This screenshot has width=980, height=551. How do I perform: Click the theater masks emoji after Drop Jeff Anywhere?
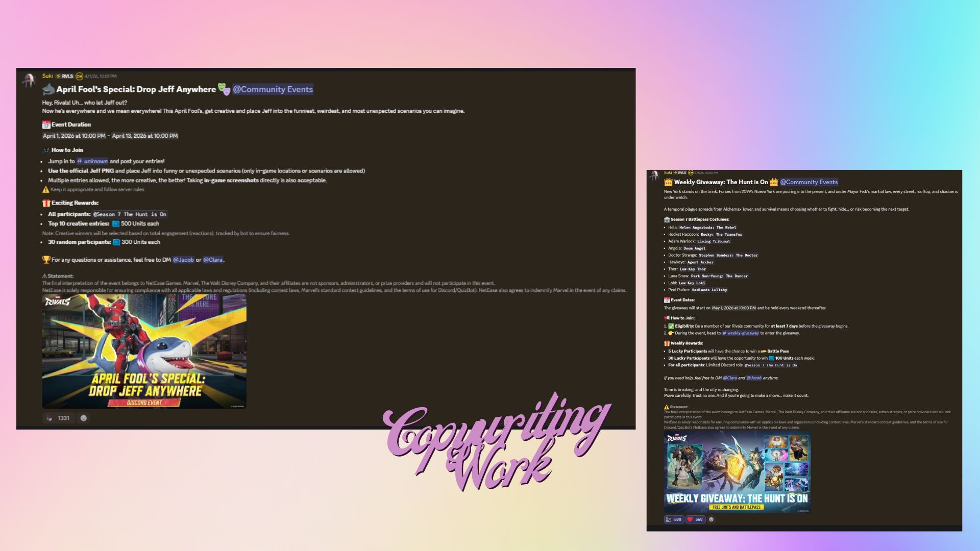pyautogui.click(x=224, y=89)
